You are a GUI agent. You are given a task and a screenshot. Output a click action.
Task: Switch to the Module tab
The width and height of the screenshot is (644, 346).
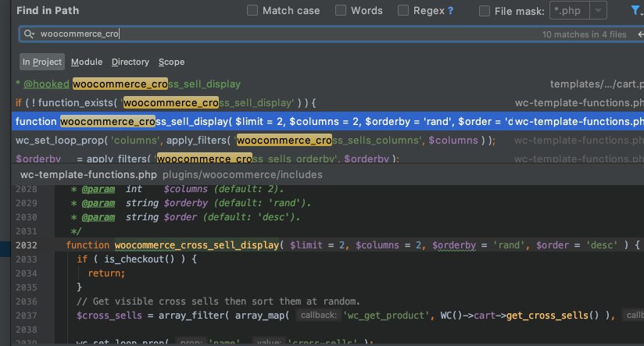point(87,62)
